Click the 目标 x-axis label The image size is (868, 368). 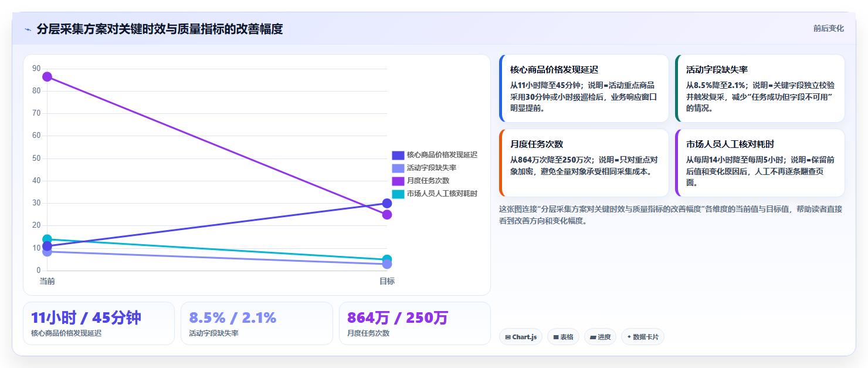pos(387,281)
